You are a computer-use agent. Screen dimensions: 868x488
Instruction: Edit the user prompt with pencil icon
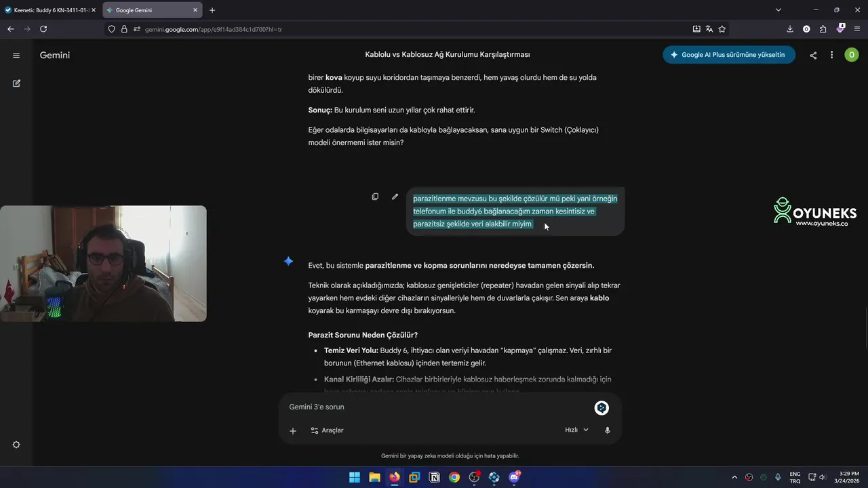(x=395, y=197)
